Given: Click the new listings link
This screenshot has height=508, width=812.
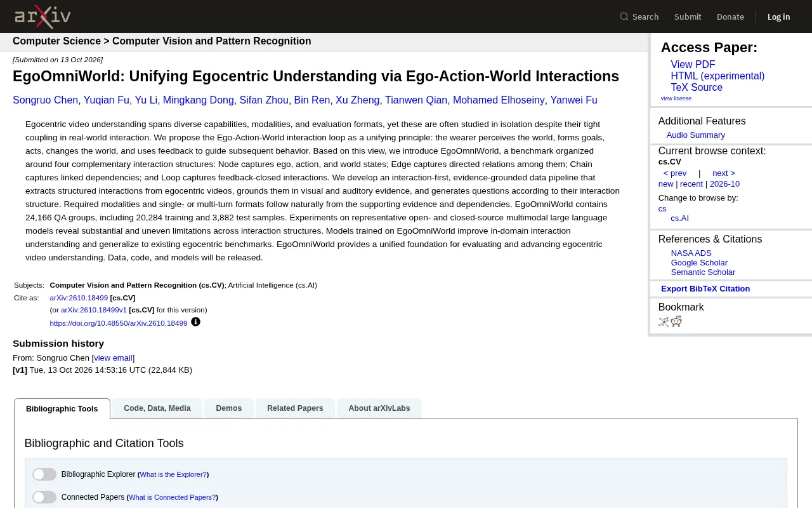Looking at the screenshot, I should [665, 184].
